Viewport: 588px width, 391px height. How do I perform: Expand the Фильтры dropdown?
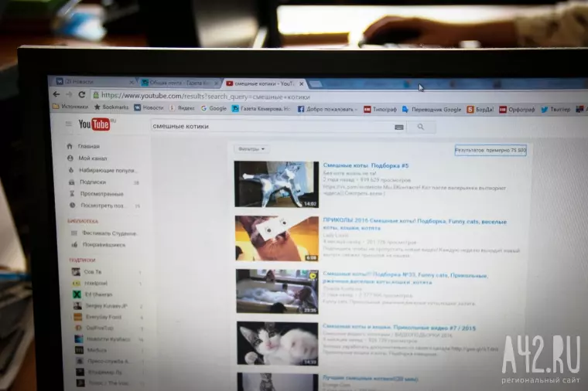(x=251, y=149)
